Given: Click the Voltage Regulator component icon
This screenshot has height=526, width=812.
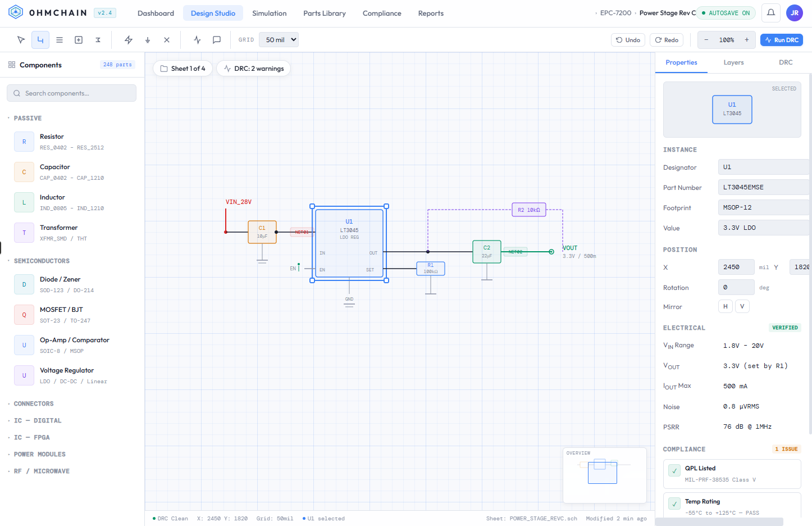Looking at the screenshot, I should 24,375.
